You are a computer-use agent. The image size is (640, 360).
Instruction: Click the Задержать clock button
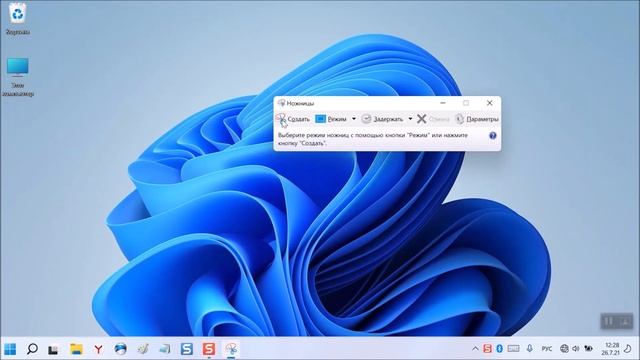383,119
